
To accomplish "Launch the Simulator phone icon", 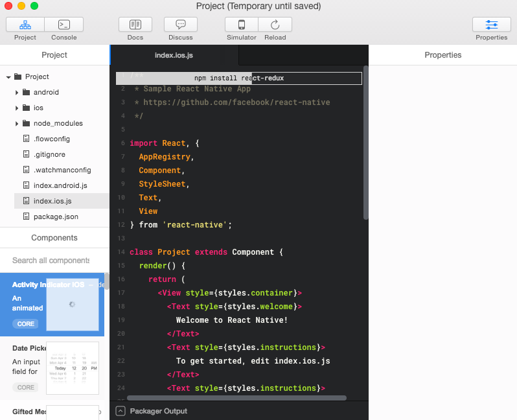I will 242,25.
